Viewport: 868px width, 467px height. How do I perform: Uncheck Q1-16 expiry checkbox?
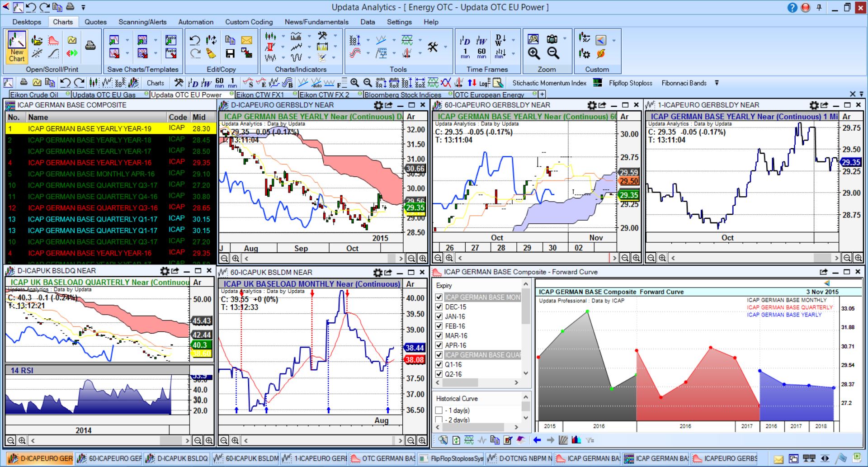point(439,364)
